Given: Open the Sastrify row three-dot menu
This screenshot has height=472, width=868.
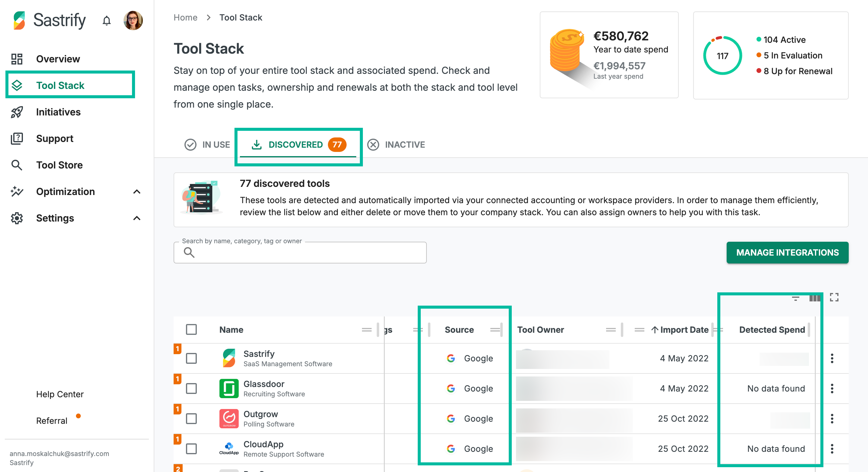Looking at the screenshot, I should [832, 358].
